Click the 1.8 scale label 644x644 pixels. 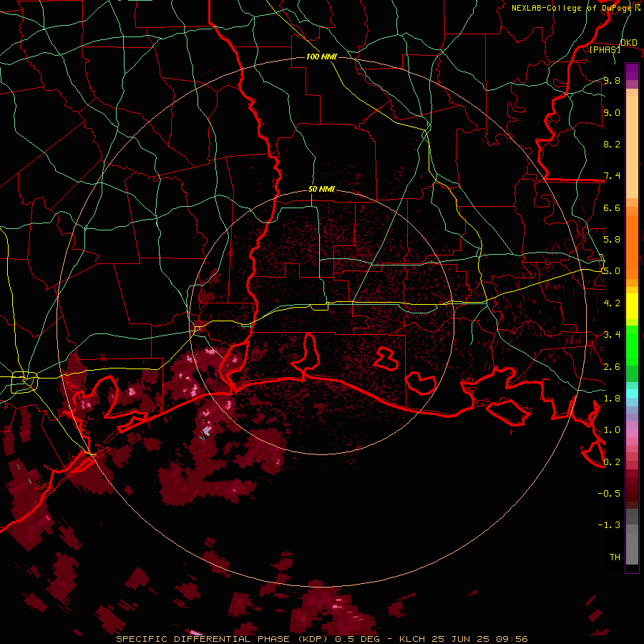point(612,399)
